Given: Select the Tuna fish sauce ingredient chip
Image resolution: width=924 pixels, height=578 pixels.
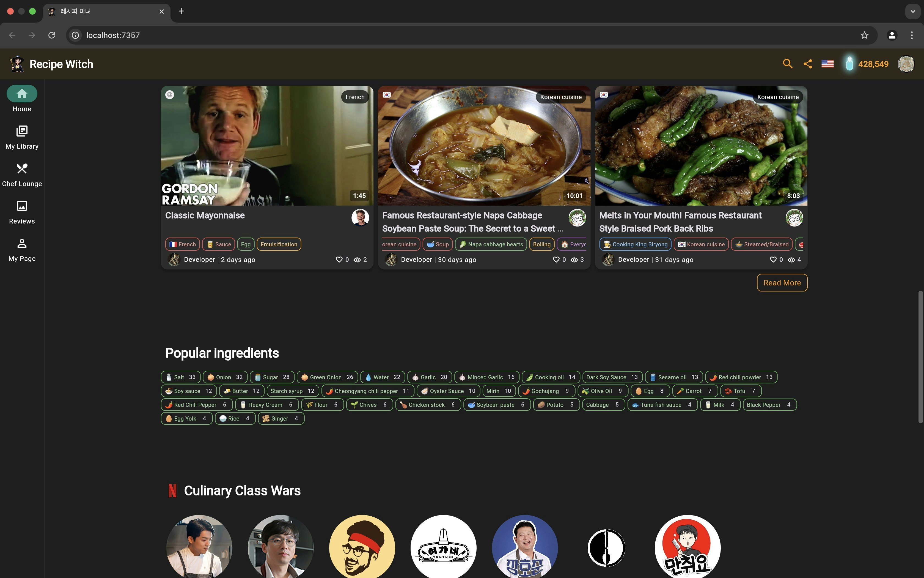Looking at the screenshot, I should coord(662,405).
